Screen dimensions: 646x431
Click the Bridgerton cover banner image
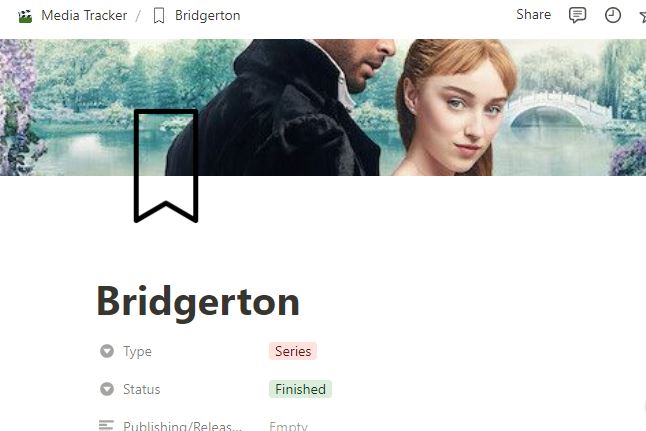point(323,107)
